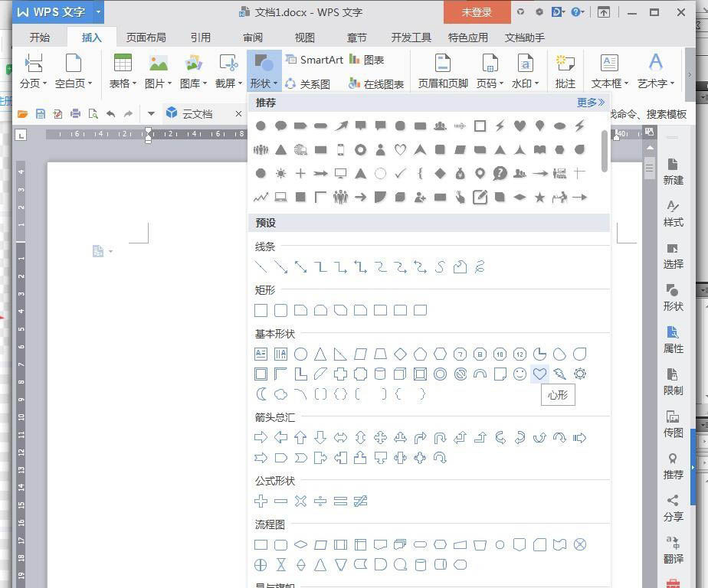Switch to the 引用 tab
The width and height of the screenshot is (708, 588).
pyautogui.click(x=201, y=38)
